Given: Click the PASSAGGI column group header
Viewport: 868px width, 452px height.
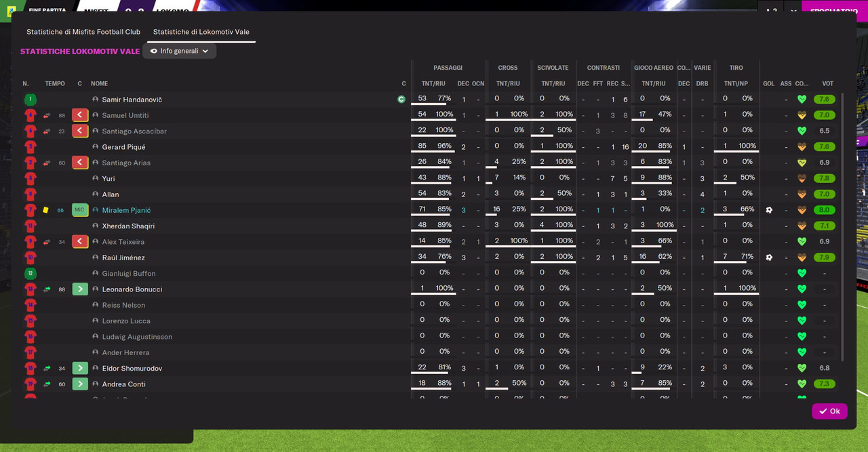Looking at the screenshot, I should coord(448,68).
